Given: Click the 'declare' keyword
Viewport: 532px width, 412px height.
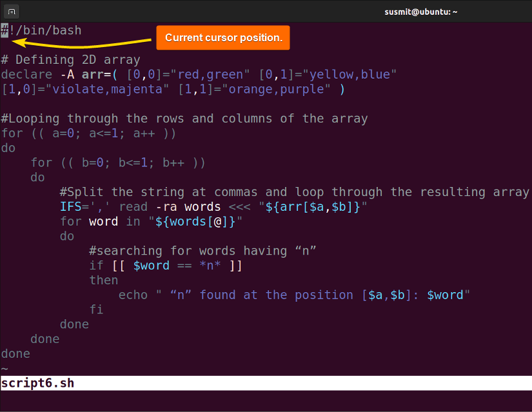Looking at the screenshot, I should click(26, 74).
